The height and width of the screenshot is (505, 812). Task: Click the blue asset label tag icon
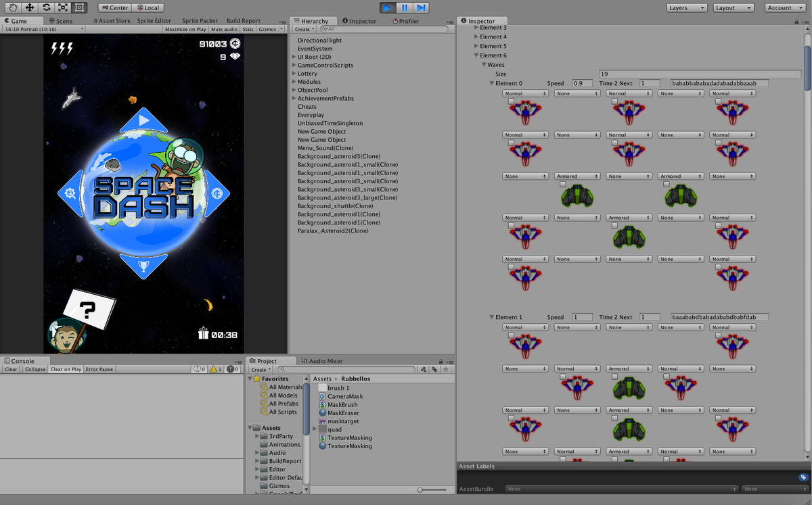pos(803,477)
